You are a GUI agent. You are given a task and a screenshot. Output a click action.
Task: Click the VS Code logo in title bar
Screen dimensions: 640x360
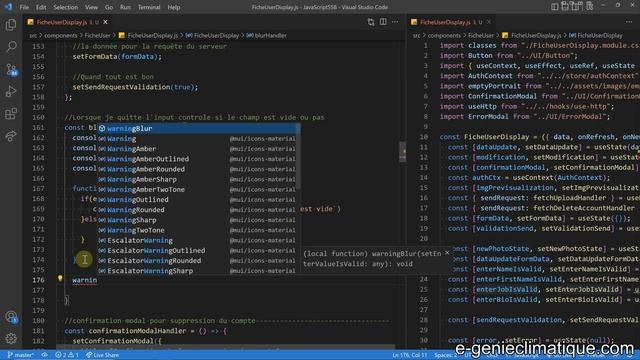(8, 7)
